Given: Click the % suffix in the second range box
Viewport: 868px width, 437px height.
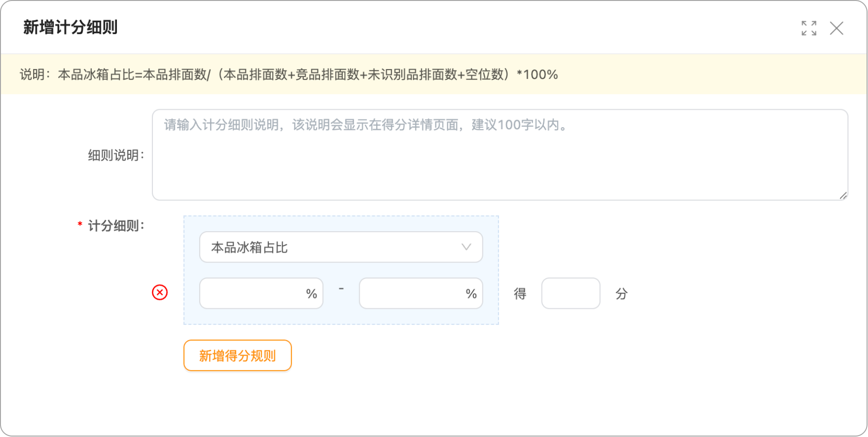Looking at the screenshot, I should pos(471,294).
